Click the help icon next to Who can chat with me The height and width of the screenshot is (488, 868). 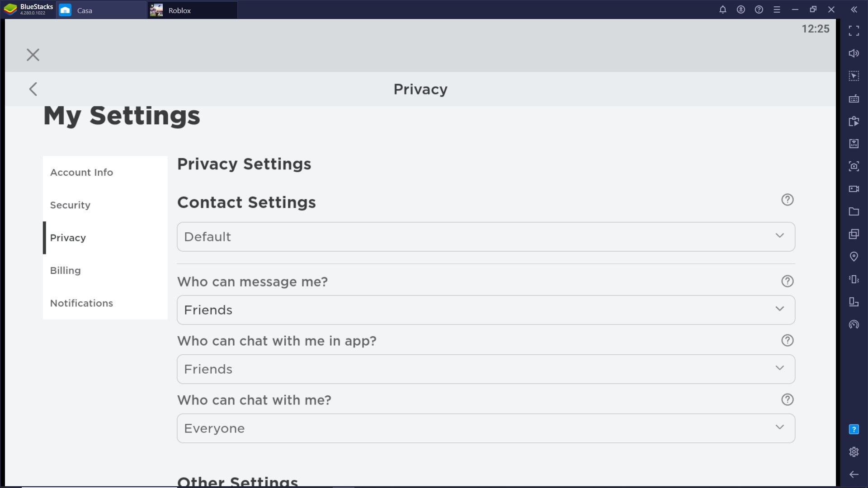pyautogui.click(x=788, y=400)
